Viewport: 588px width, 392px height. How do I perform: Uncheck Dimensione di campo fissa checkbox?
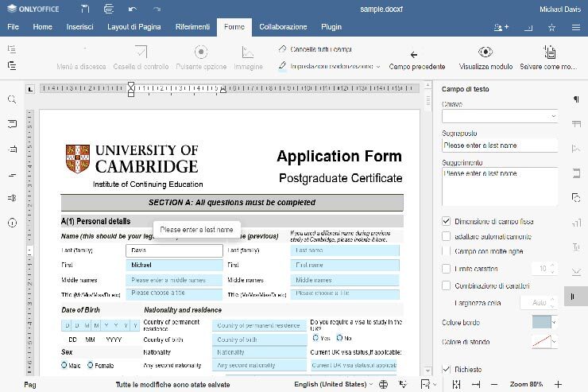coord(447,221)
